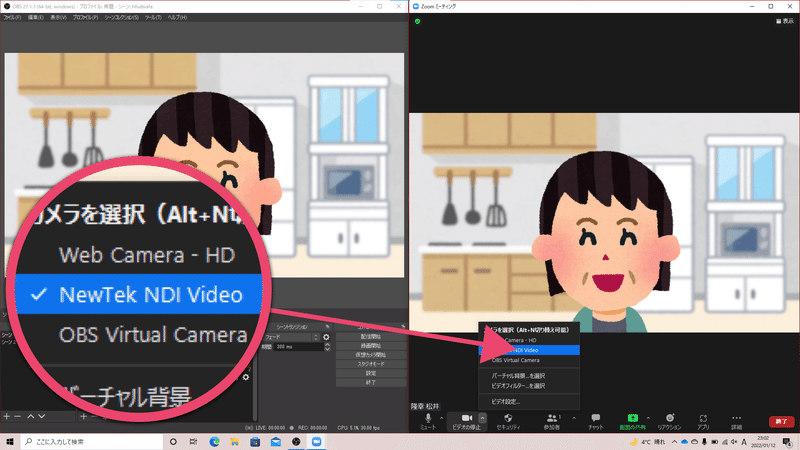Open Microsoft Store taskbar icon
The height and width of the screenshot is (450, 800).
coord(255,442)
